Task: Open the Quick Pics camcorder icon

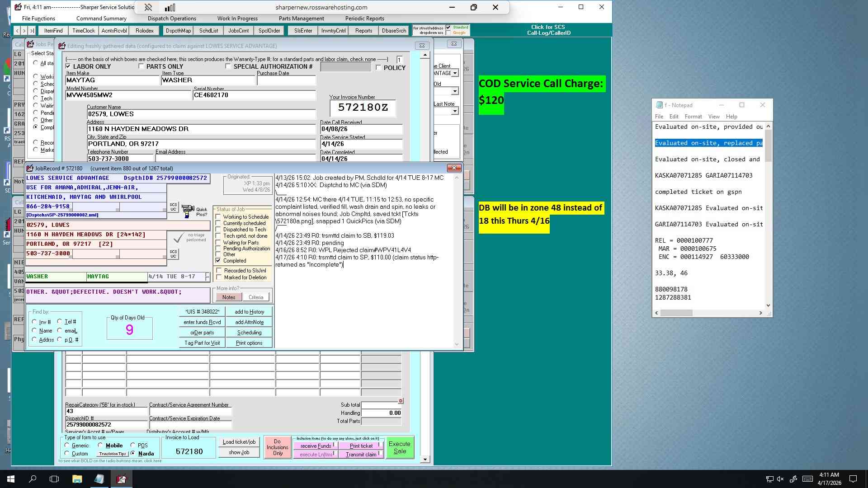Action: pos(188,211)
